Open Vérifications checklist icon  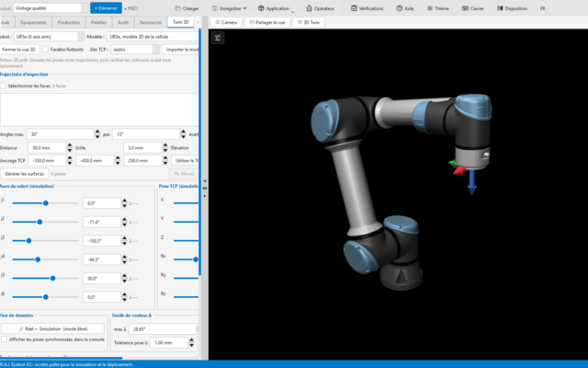[354, 8]
